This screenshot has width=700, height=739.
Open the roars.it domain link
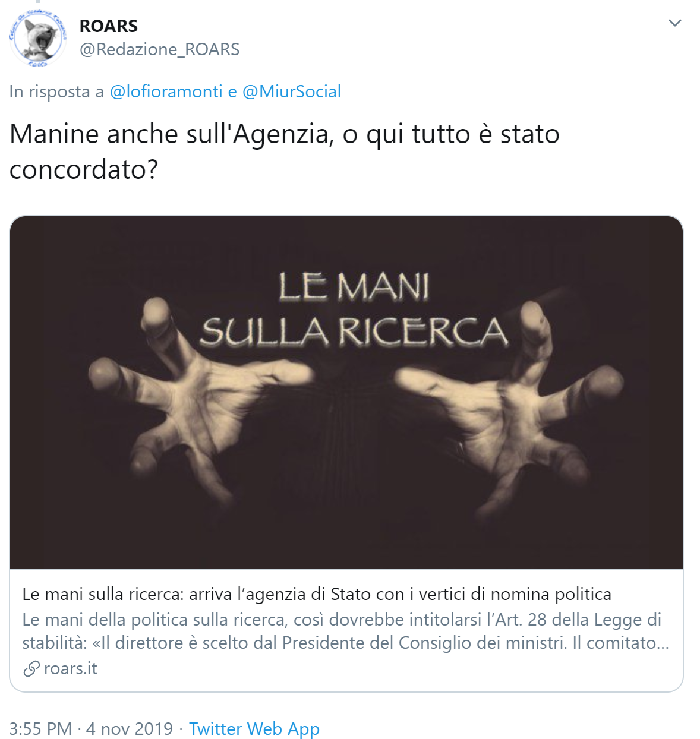(x=71, y=669)
